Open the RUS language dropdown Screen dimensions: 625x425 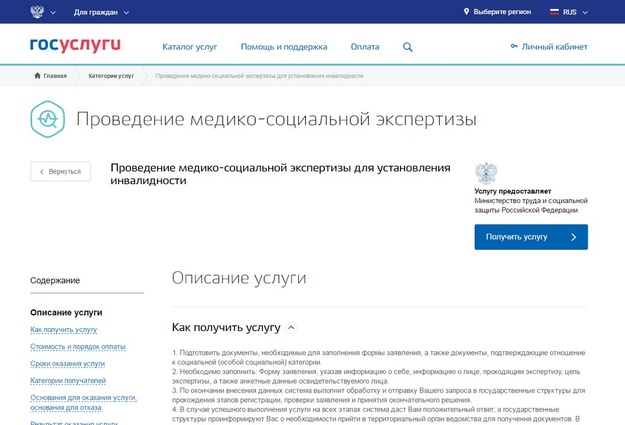tap(576, 12)
